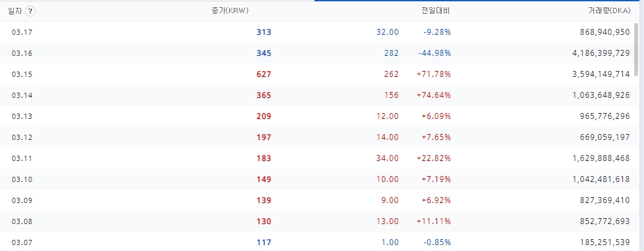Click the 34.00 change amount
The height and width of the screenshot is (251, 644).
coord(387,158)
